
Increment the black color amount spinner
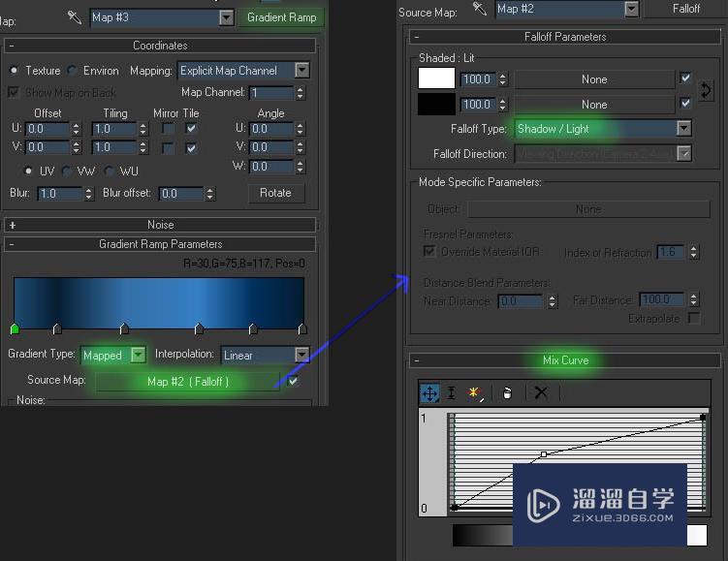(x=503, y=101)
